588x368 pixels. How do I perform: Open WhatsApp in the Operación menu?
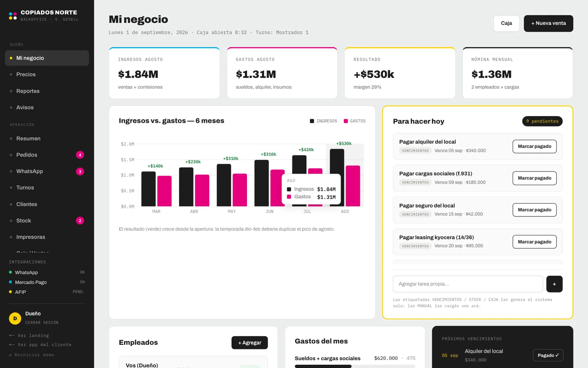point(47,171)
